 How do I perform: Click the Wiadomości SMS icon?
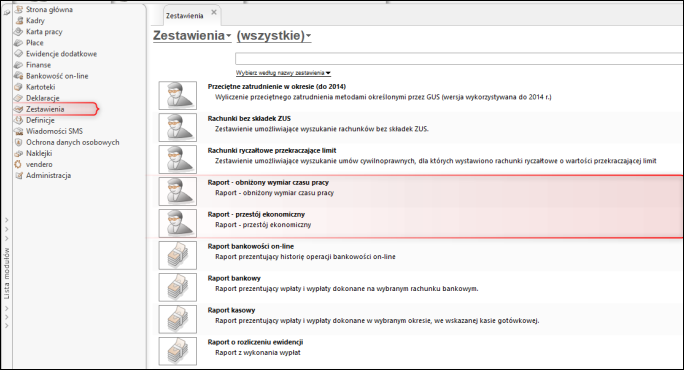pyautogui.click(x=18, y=131)
